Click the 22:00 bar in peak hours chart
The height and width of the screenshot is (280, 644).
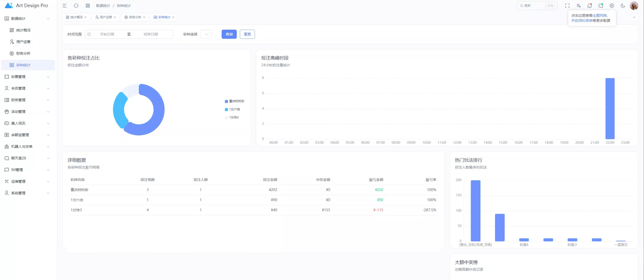pyautogui.click(x=610, y=109)
